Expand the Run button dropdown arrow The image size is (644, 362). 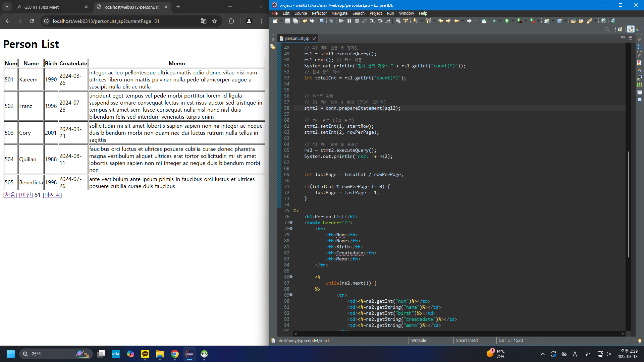(513, 21)
